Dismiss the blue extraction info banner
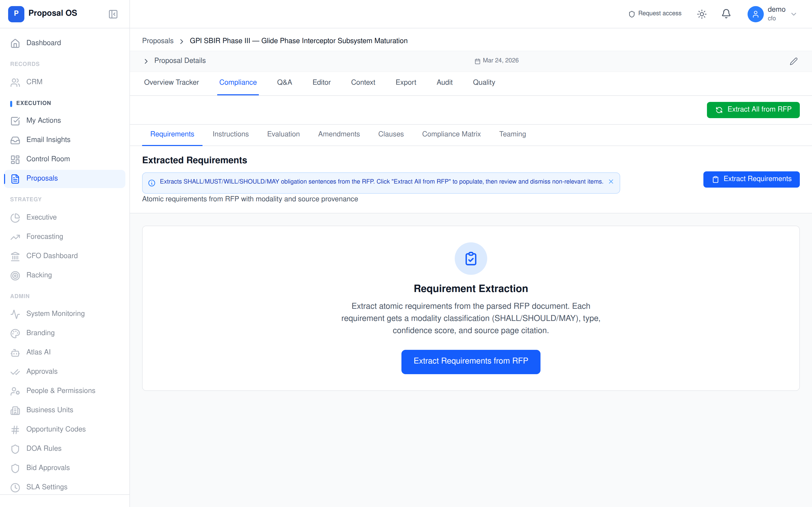Screen dimensions: 812x507 tap(611, 182)
